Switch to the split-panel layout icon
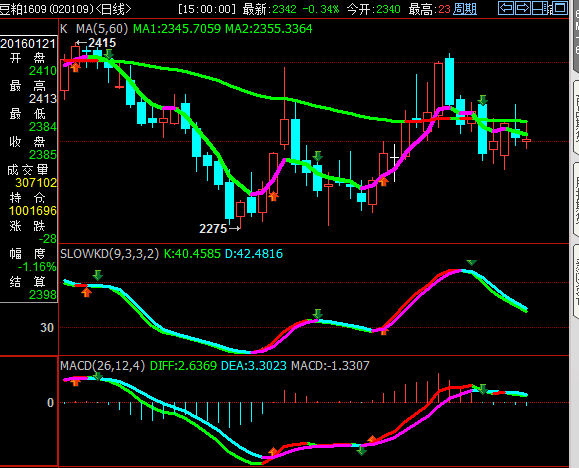Image resolution: width=579 pixels, height=468 pixels. tap(540, 8)
